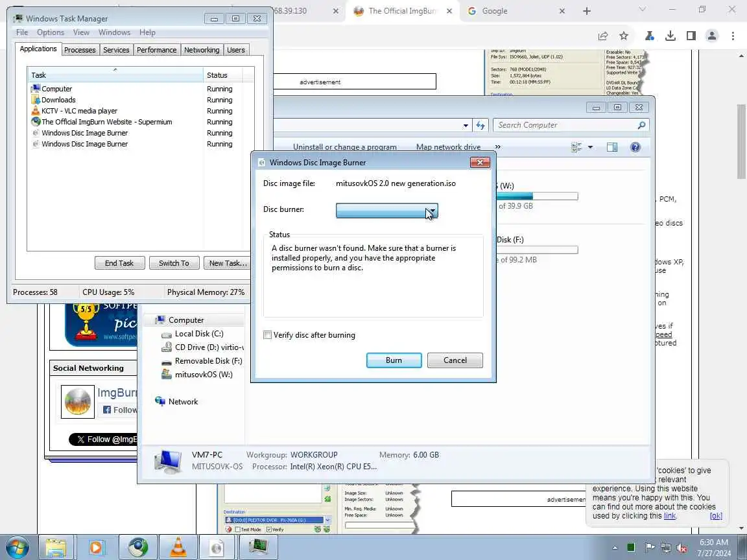Image resolution: width=747 pixels, height=560 pixels.
Task: Click the cookie notice 'link' hyperlink
Action: click(670, 516)
